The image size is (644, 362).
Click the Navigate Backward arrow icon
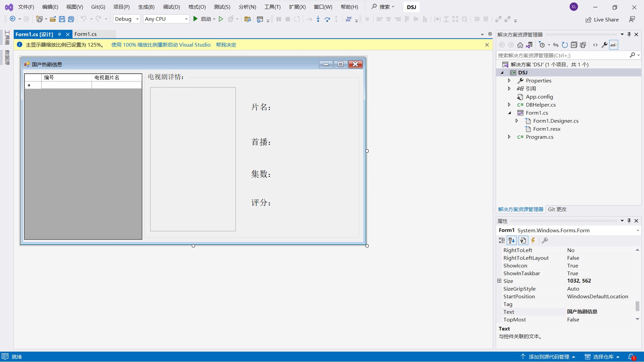click(x=12, y=19)
